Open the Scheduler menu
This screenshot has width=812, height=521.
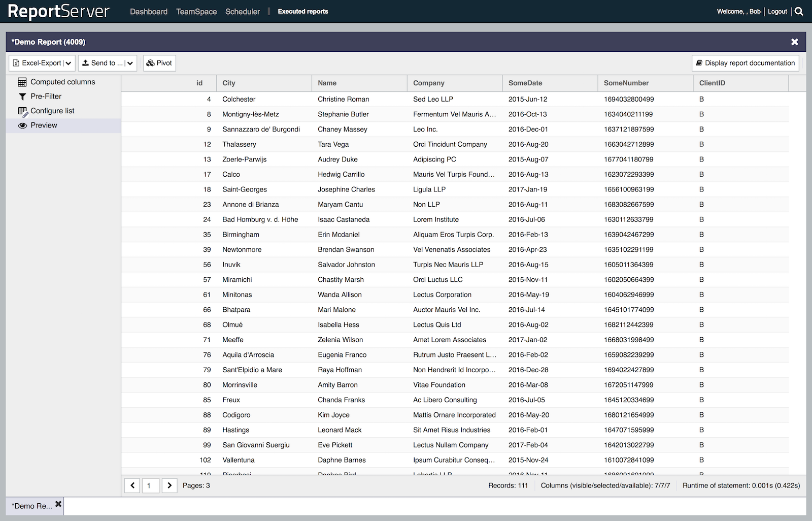click(243, 11)
